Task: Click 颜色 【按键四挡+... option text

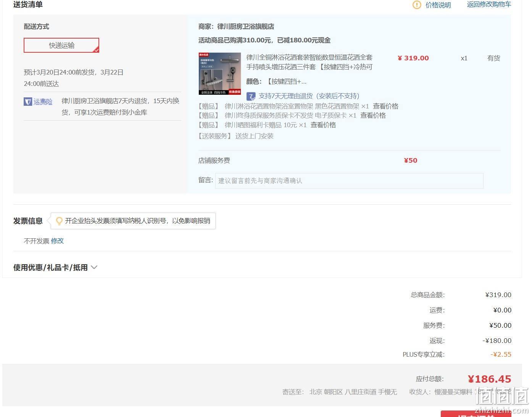Action: point(276,81)
